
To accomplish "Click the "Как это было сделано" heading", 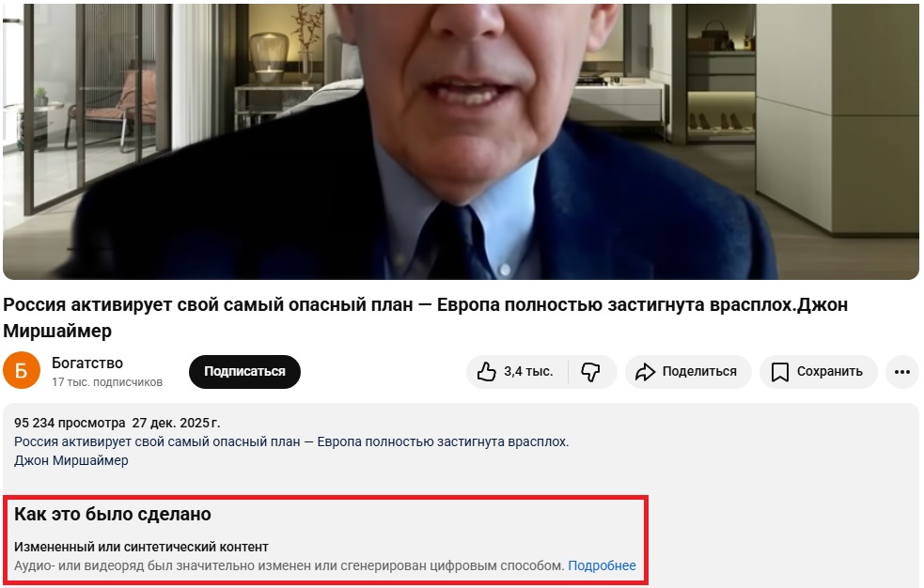I will 113,514.
